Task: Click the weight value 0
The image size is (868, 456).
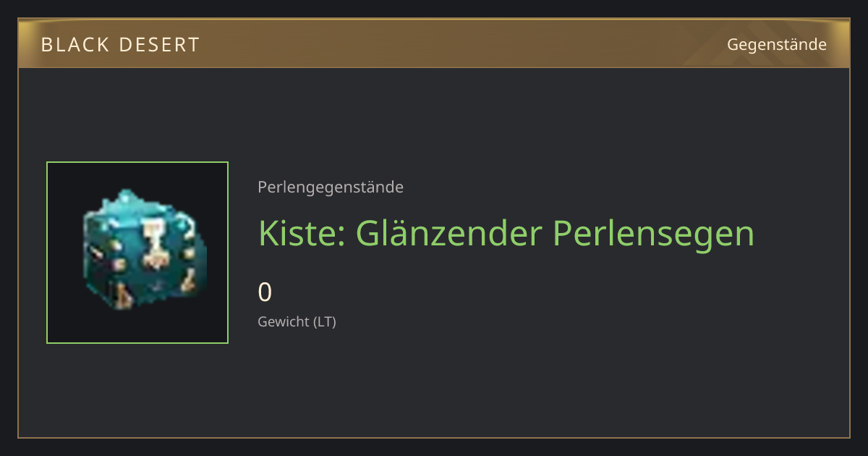Action: [x=265, y=292]
